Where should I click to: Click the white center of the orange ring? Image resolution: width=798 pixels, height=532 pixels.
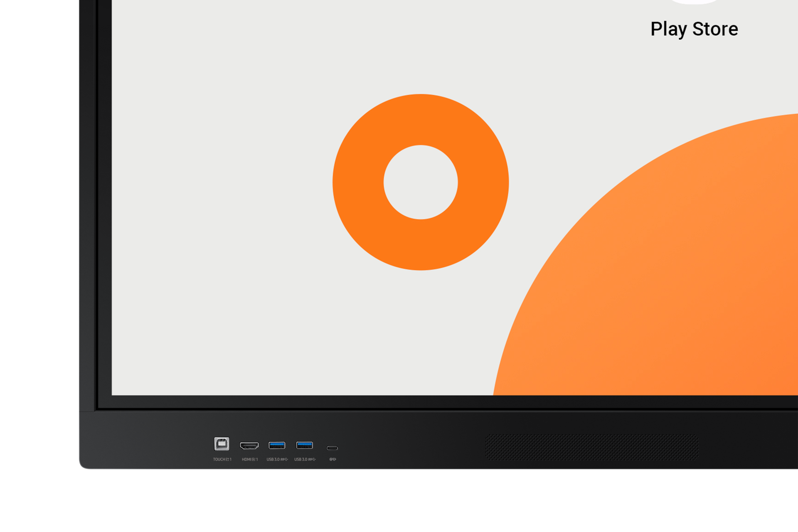(421, 182)
